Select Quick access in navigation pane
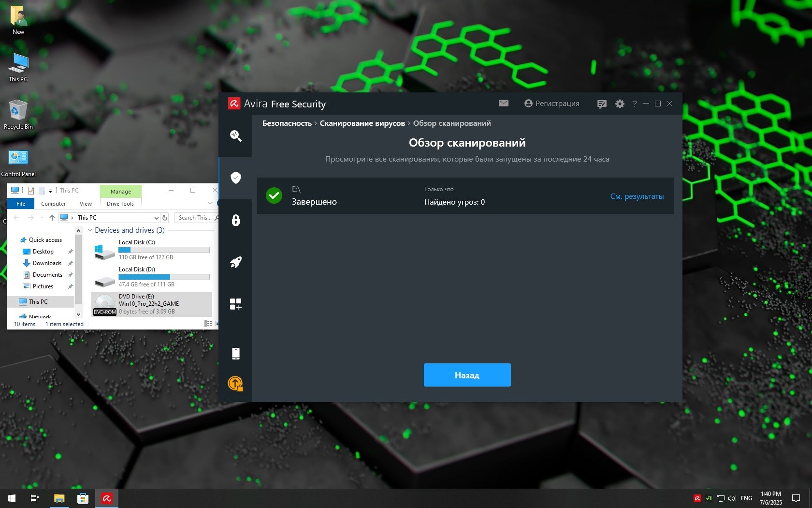Viewport: 812px width, 508px height. [x=41, y=240]
